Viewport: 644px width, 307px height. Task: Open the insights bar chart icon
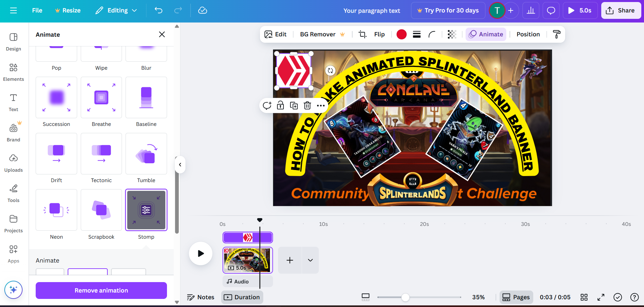(x=531, y=10)
